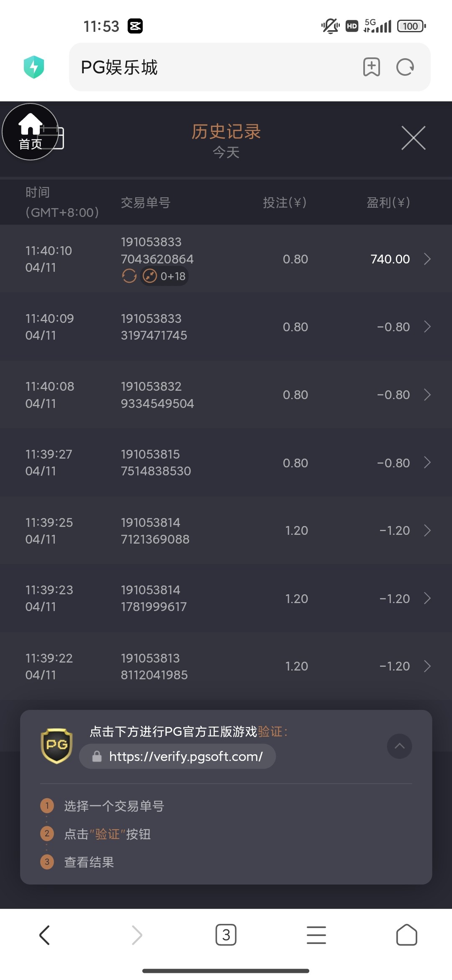Reload the page with refresh icon
This screenshot has height=980, width=452.
tap(405, 67)
